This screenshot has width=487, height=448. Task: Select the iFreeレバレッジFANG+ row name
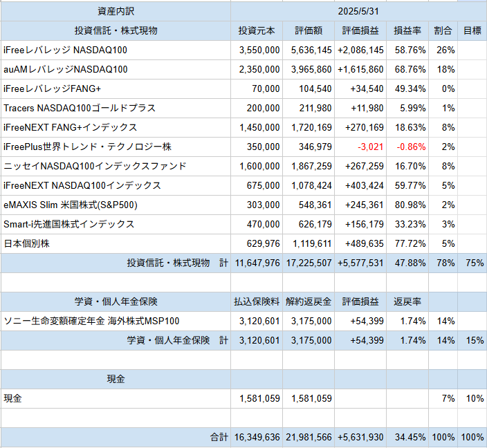(x=116, y=88)
